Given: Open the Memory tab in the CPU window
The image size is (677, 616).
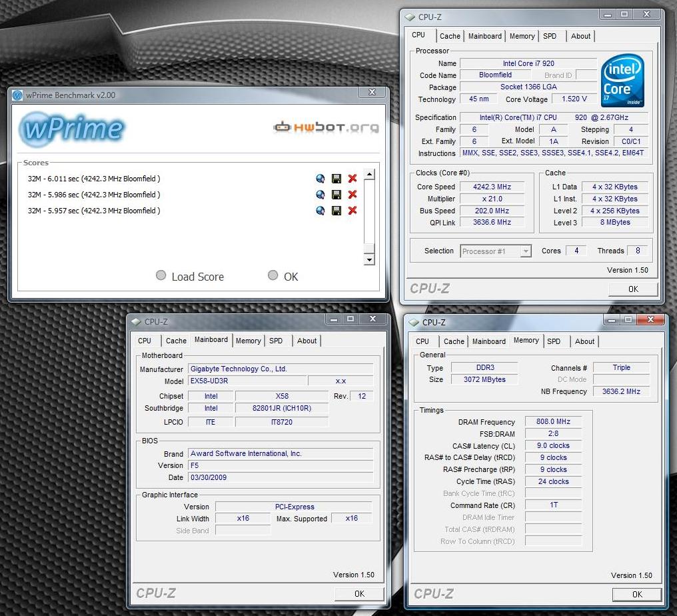Looking at the screenshot, I should pyautogui.click(x=522, y=36).
